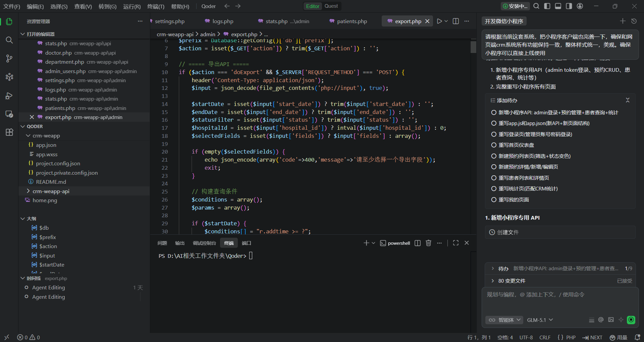The image size is (644, 342).
Task: Check the 重写首页仪表盘 todo item
Action: point(494,145)
